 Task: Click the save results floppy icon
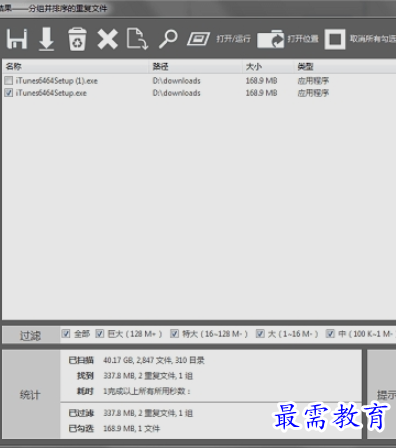click(x=17, y=39)
